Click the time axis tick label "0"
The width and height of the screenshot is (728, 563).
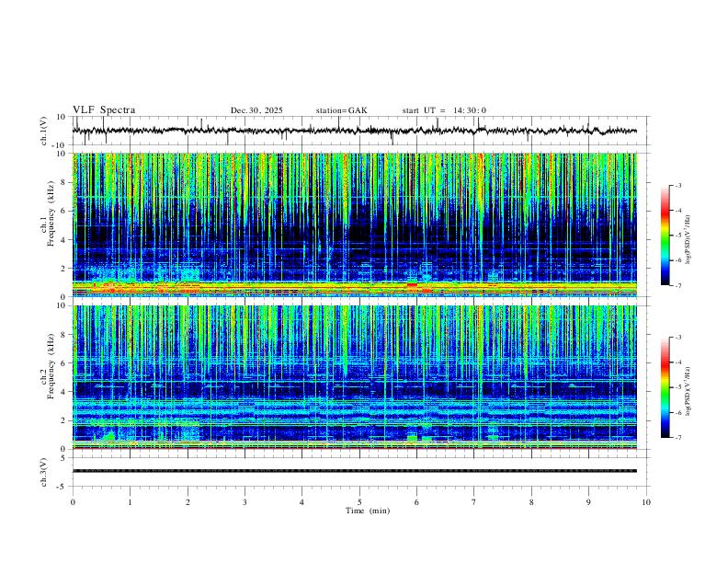[x=73, y=502]
